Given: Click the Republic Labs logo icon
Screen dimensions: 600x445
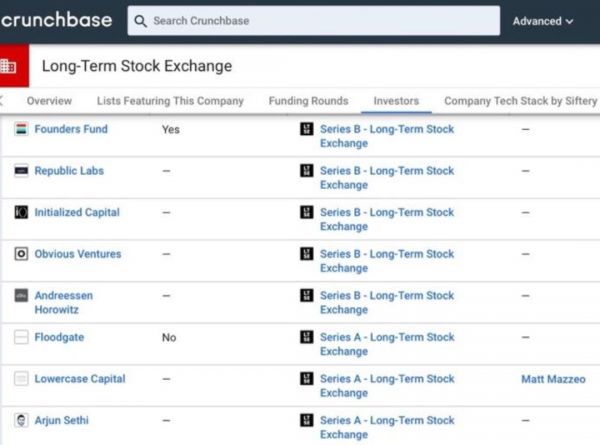Looking at the screenshot, I should point(21,171).
